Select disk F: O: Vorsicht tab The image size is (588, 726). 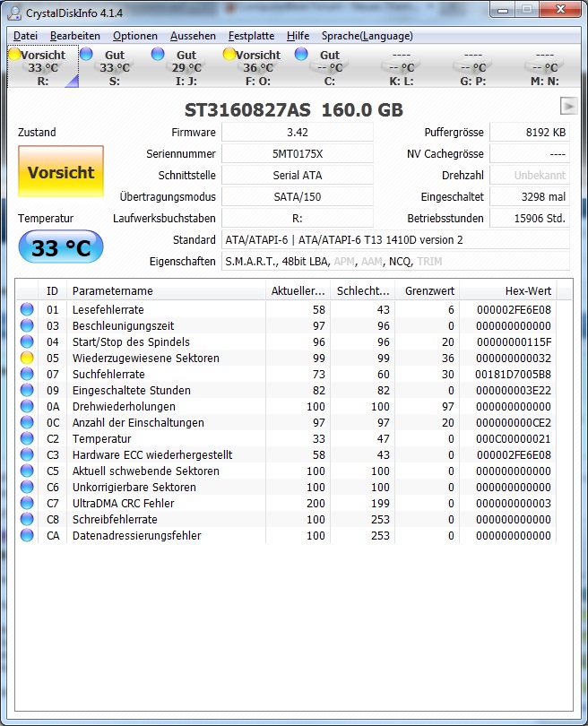pos(258,67)
